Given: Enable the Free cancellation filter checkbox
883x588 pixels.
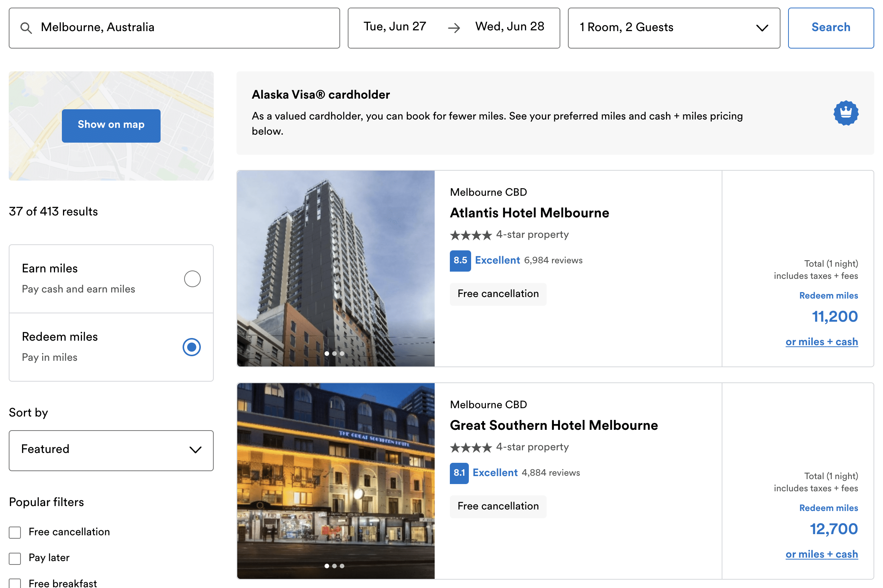Looking at the screenshot, I should click(15, 532).
